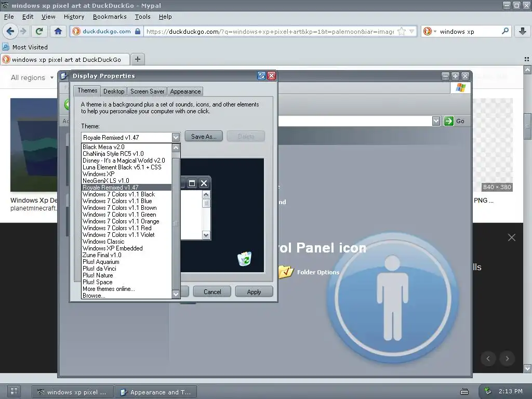Open the URL history dropdown arrow
This screenshot has width=532, height=399.
(x=412, y=32)
